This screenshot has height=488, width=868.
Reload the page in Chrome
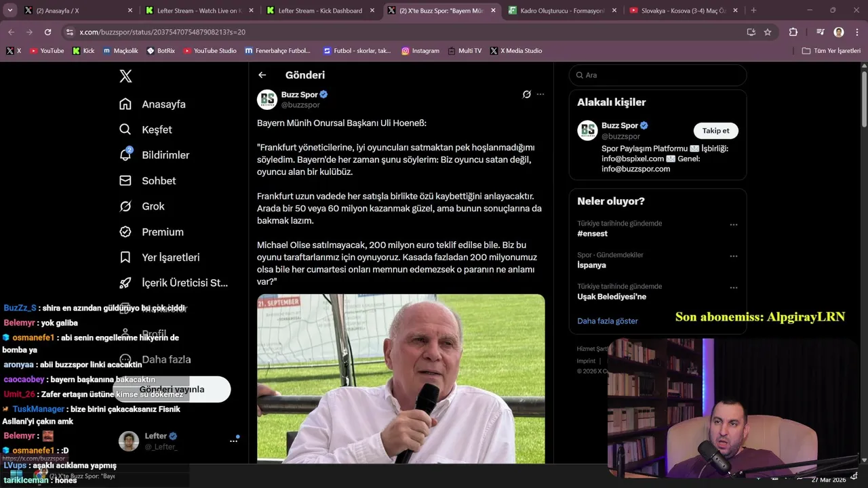(47, 32)
